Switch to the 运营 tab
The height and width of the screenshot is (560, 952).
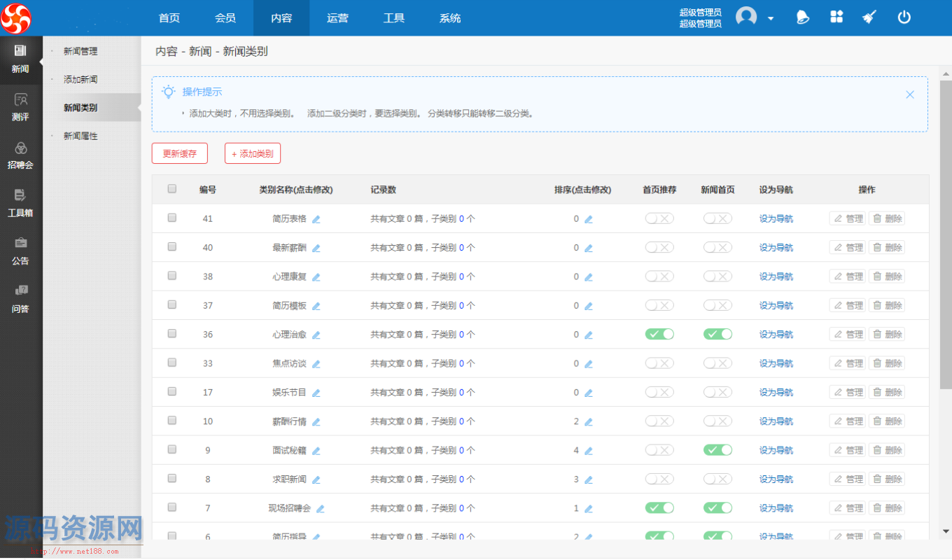[337, 17]
